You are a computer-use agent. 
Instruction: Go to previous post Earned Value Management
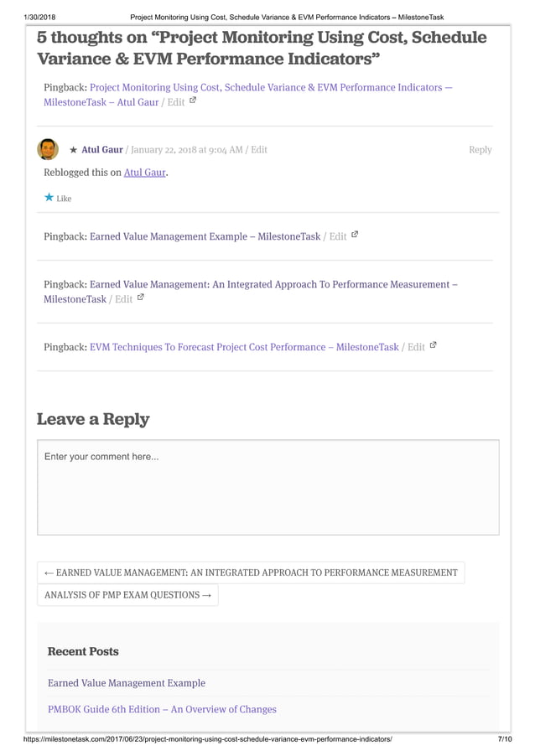(251, 572)
